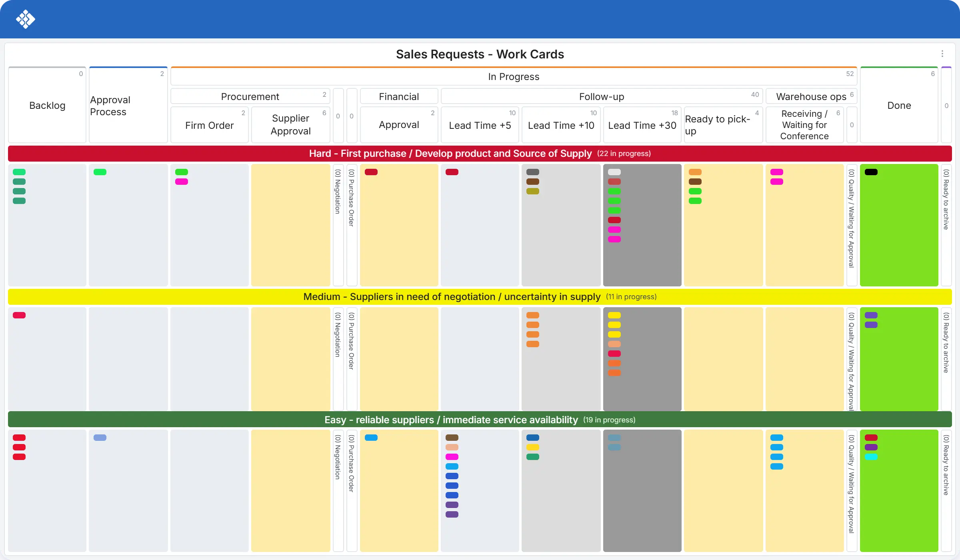Open the blue card in Financial Approval, Easy lane
This screenshot has height=560, width=960.
(371, 438)
